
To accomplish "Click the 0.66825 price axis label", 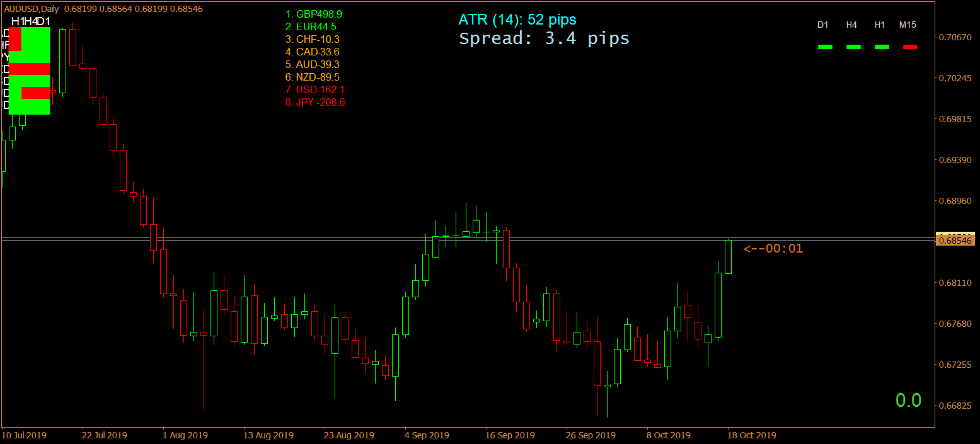I will tap(955, 406).
